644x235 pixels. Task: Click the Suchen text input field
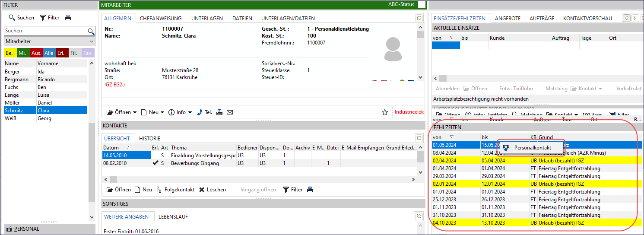tap(45, 31)
